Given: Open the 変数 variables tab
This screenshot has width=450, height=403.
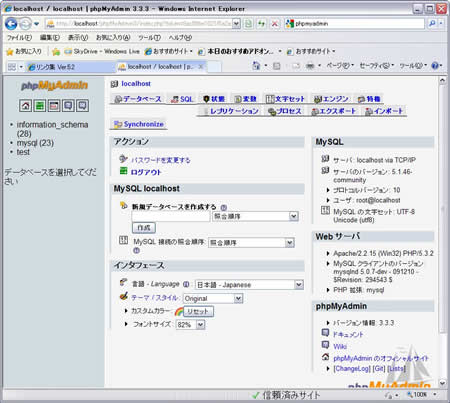Looking at the screenshot, I should tap(245, 99).
